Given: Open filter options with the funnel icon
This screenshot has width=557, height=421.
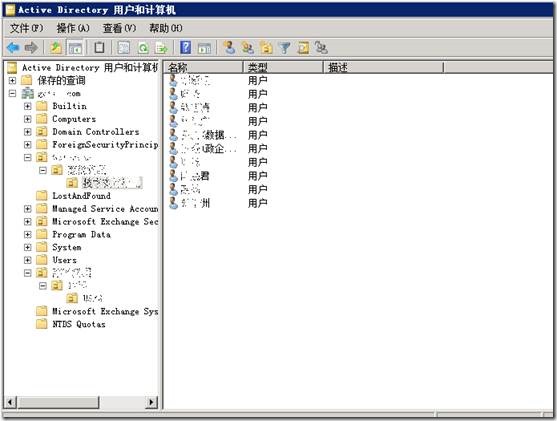Looking at the screenshot, I should 285,48.
